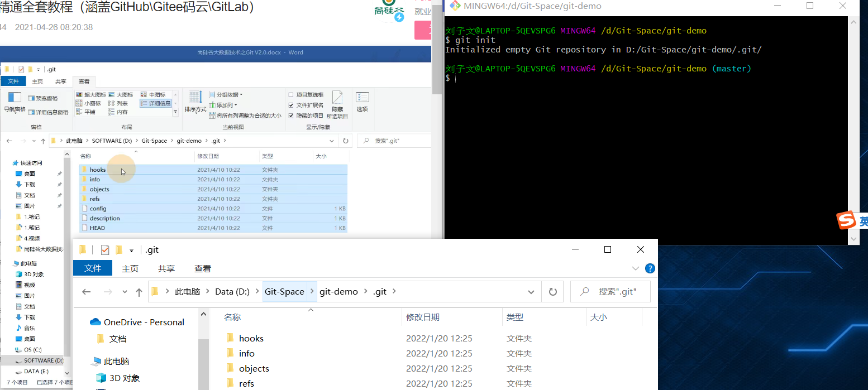Open 分组依据 dropdown in ribbon
Image resolution: width=868 pixels, height=390 pixels.
click(226, 95)
